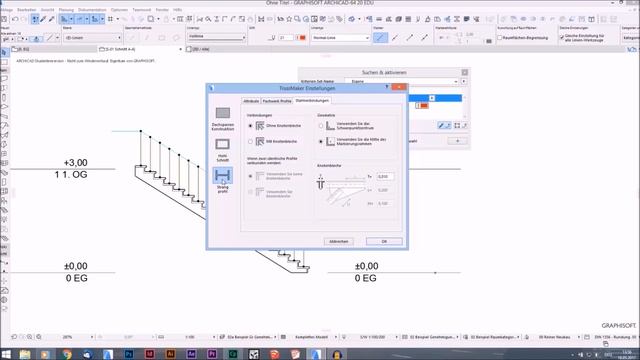Image resolution: width=640 pixels, height=360 pixels.
Task: Click the fourth line pen style icon
Action: pos(424,38)
